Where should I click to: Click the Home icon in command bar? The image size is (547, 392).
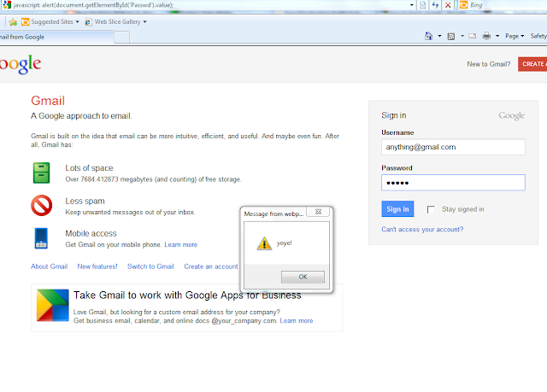429,36
